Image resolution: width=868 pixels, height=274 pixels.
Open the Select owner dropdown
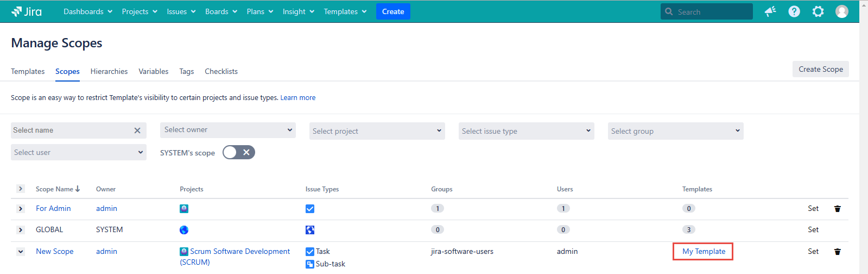point(227,130)
